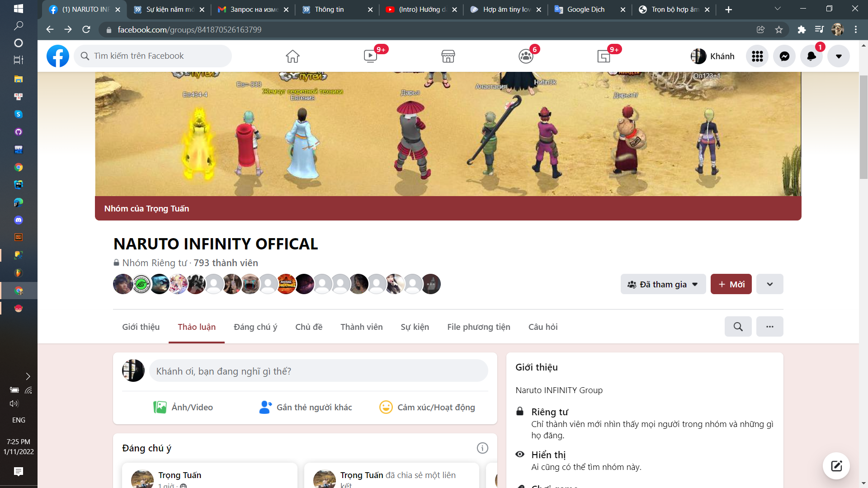This screenshot has width=868, height=488.
Task: Click the group cover photo
Action: tap(448, 134)
